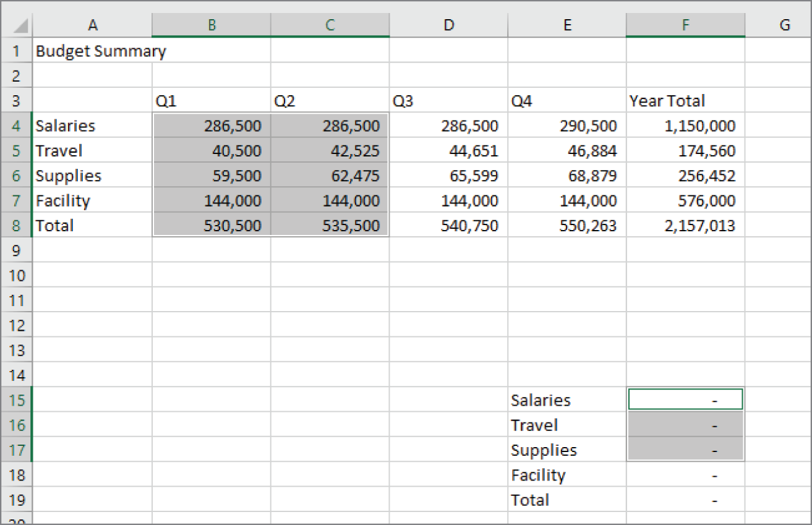Select the cell containing 68,879
Image resolution: width=812 pixels, height=525 pixels.
pos(567,176)
